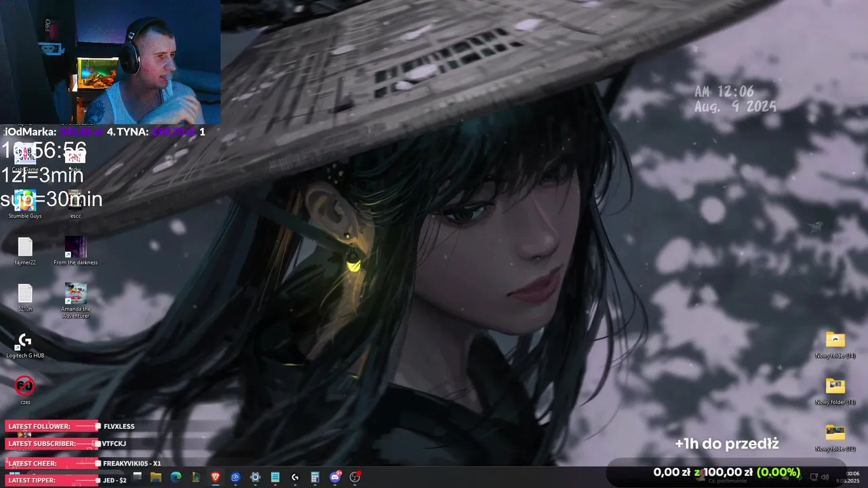Select the czes desktop icon
Screen dimensions: 868x488
(25, 390)
